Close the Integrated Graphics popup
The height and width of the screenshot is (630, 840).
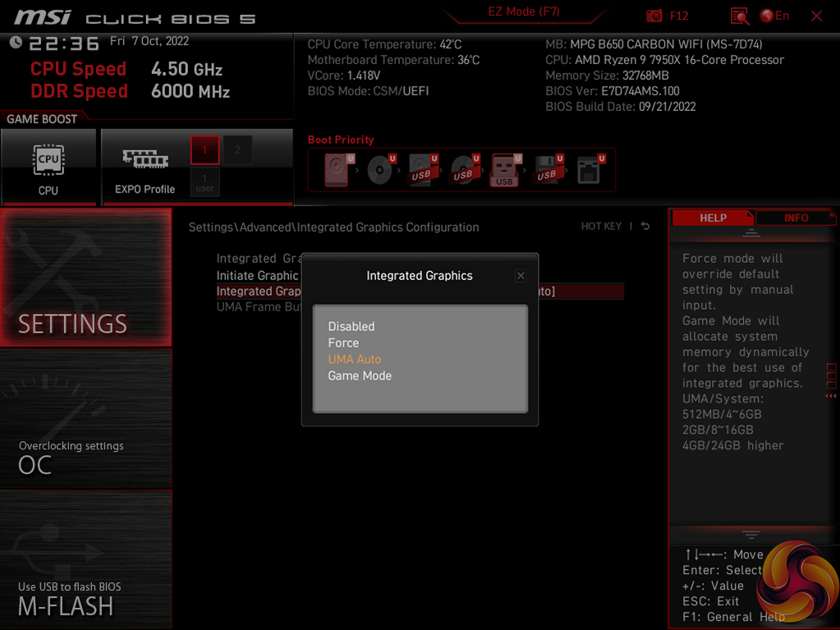click(521, 276)
